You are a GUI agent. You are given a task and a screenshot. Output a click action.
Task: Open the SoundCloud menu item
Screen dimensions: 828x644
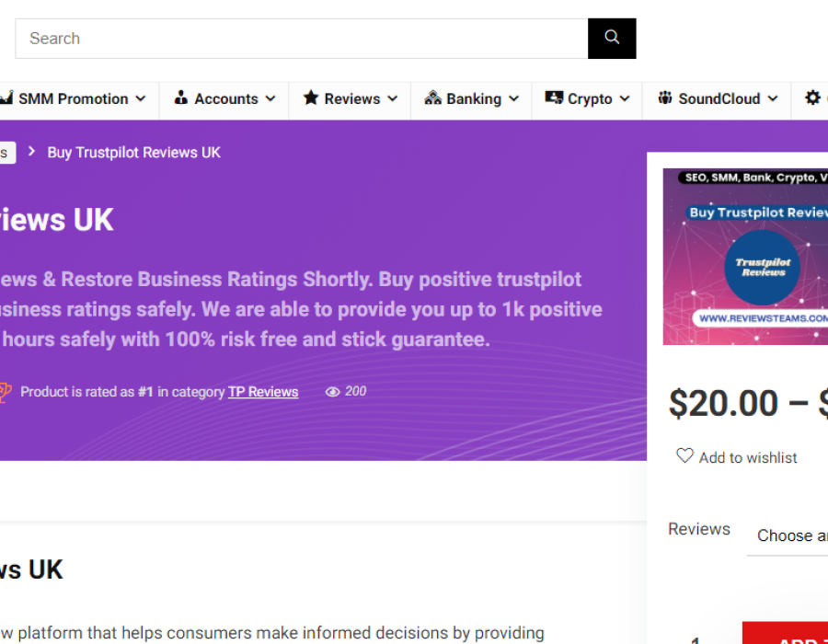[x=718, y=99]
